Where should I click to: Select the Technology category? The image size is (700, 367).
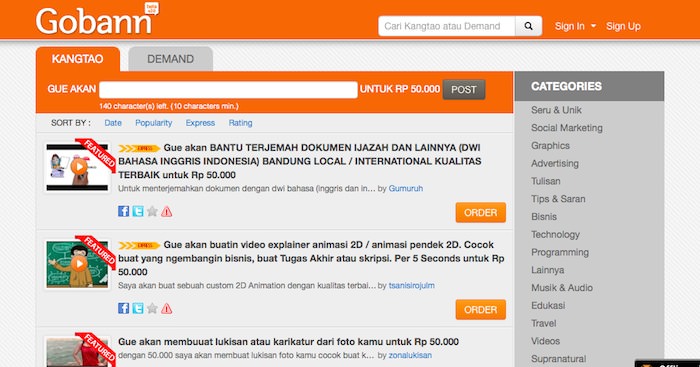coord(555,234)
